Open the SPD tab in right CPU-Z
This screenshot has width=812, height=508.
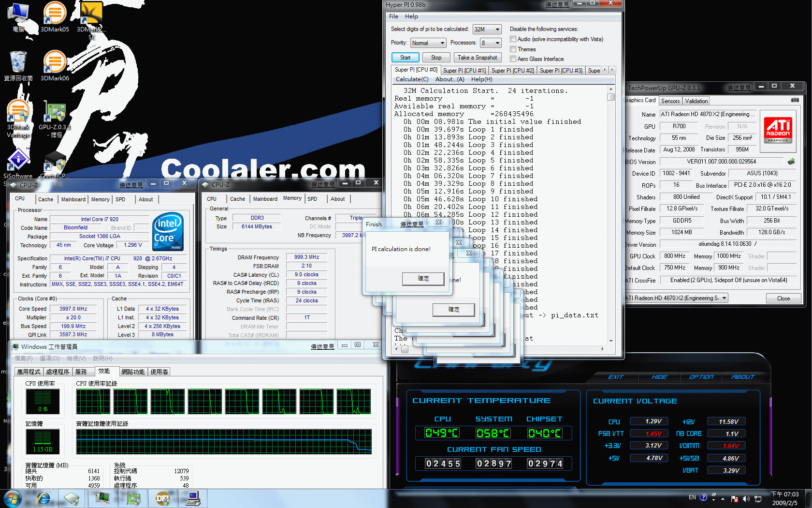(x=312, y=199)
